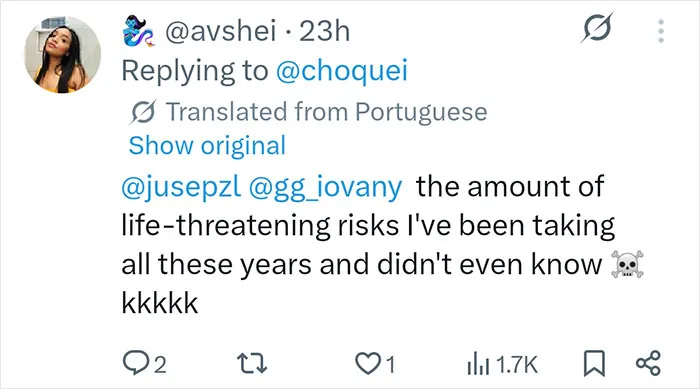Click the 1.7K views count
Screen dimensions: 700x389
point(517,364)
